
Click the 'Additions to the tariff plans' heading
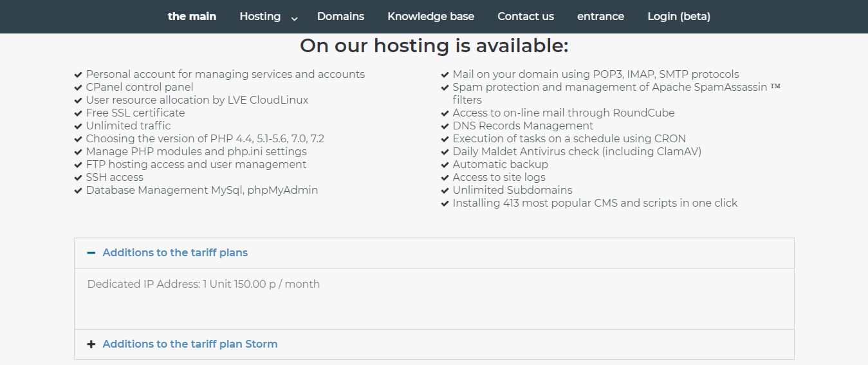[175, 253]
